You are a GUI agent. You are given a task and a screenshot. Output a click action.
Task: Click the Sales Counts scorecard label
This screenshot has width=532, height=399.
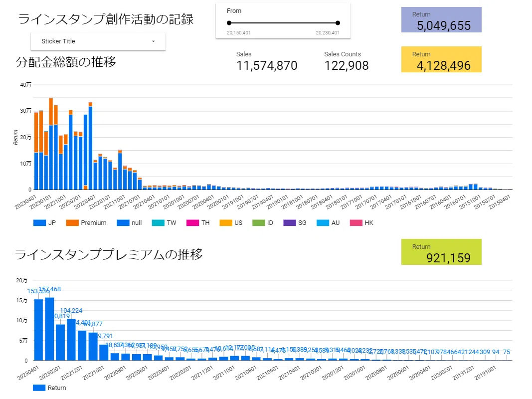click(x=343, y=54)
